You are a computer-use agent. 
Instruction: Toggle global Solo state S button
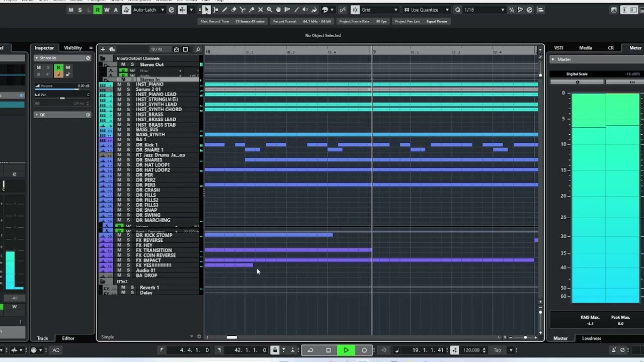pyautogui.click(x=80, y=10)
